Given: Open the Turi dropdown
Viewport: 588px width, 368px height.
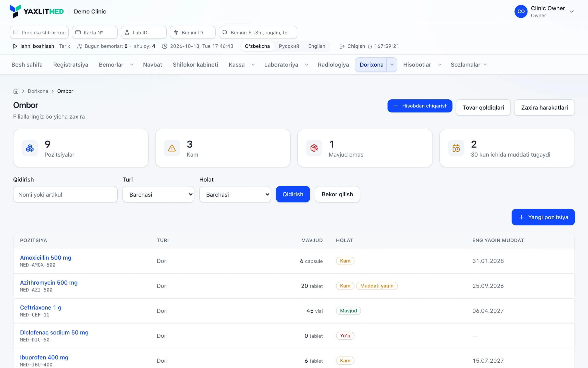Looking at the screenshot, I should click(158, 194).
